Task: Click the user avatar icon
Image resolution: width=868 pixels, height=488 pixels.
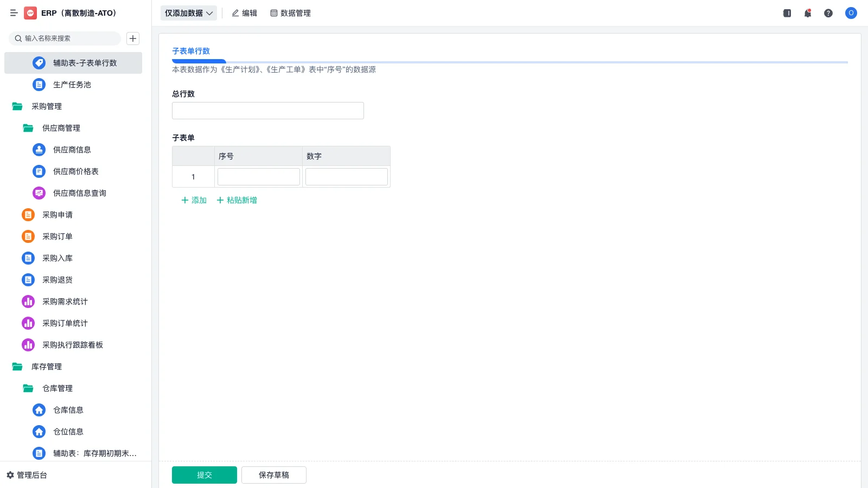Action: click(851, 13)
